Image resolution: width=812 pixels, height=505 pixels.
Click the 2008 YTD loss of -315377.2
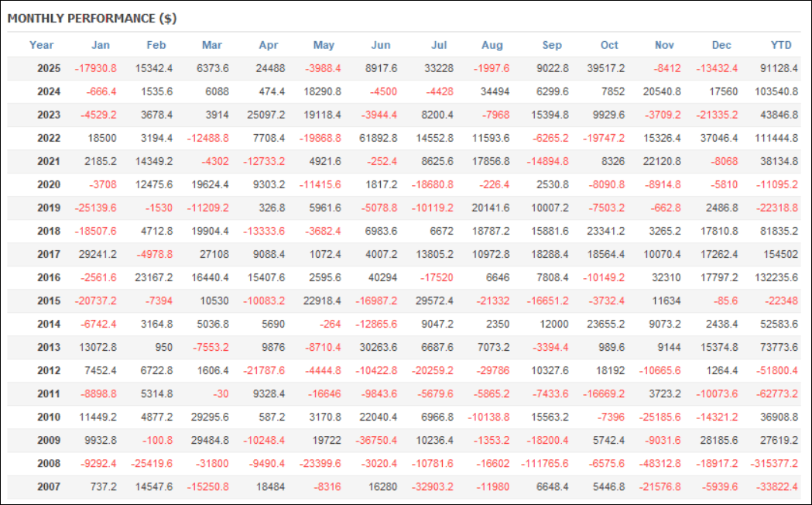[774, 463]
